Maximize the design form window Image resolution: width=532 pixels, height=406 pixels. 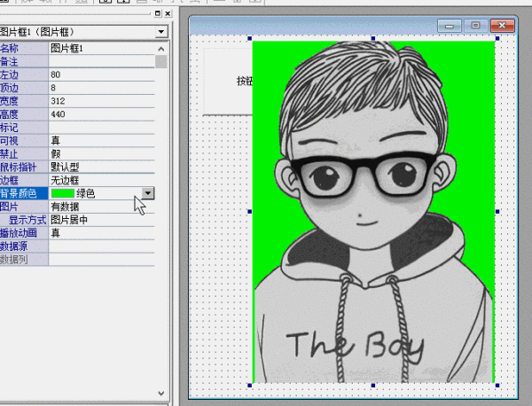pyautogui.click(x=476, y=27)
